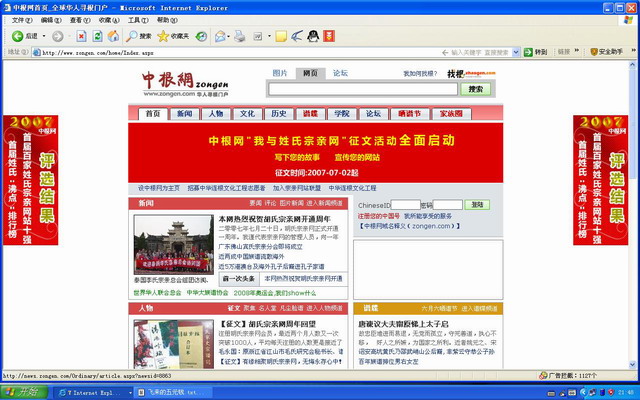
Task: Click the 登陆 login button
Action: (x=477, y=205)
